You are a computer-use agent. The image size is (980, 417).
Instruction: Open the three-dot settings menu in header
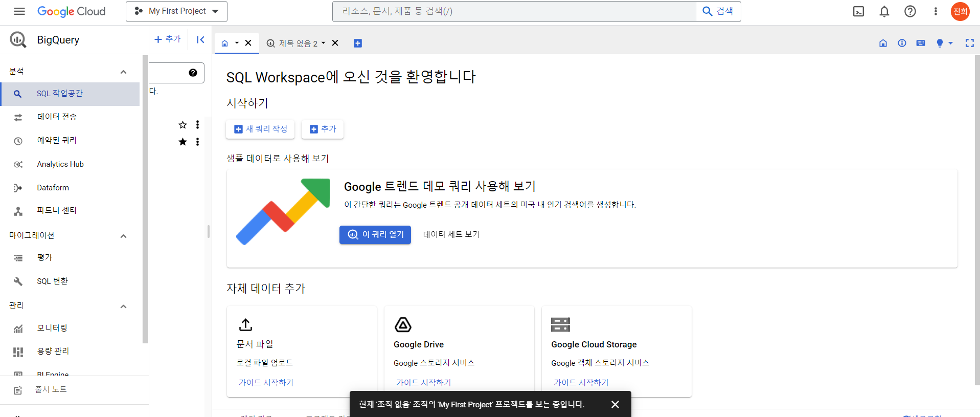click(936, 11)
